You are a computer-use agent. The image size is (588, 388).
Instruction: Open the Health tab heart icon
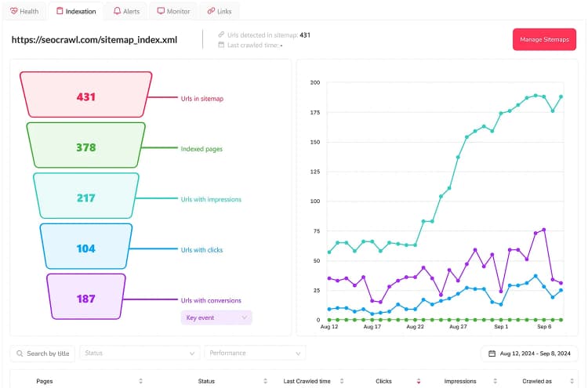pos(14,11)
